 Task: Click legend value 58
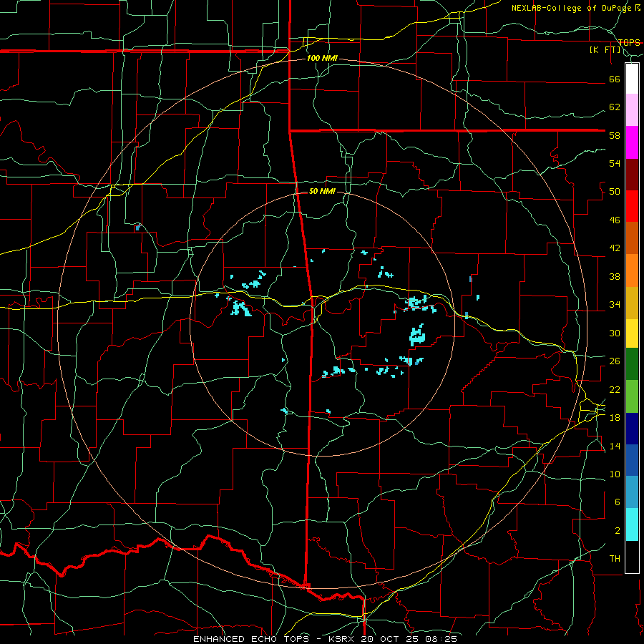coord(615,135)
